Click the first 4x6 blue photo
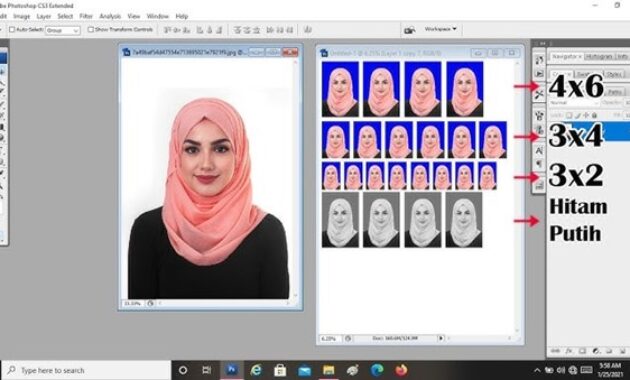Viewport: 630px width, 380px height. point(340,89)
